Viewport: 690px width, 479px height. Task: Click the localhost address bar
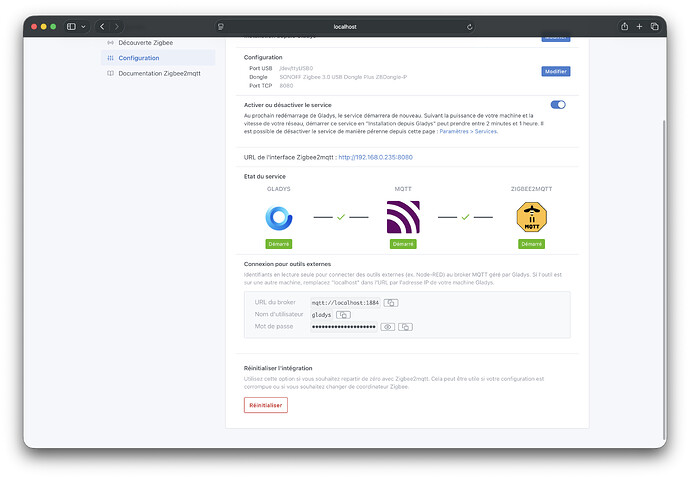pos(345,27)
